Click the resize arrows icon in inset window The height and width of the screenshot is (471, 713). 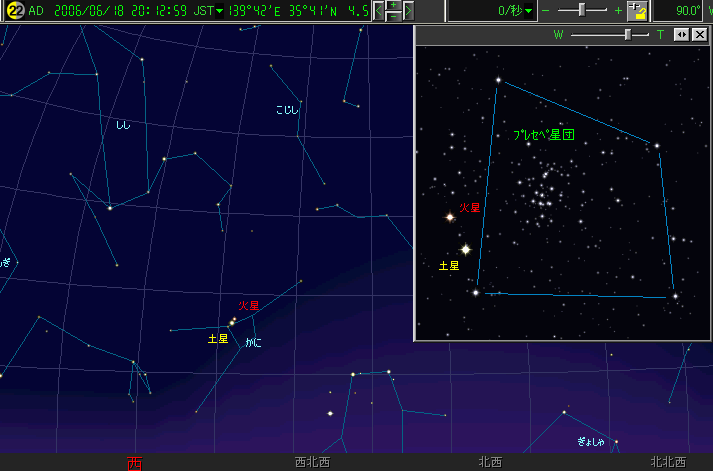point(681,34)
